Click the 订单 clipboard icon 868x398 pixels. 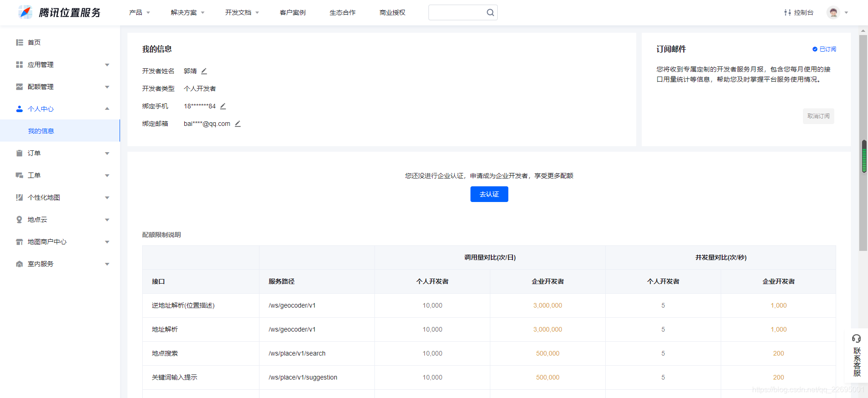[x=19, y=153]
